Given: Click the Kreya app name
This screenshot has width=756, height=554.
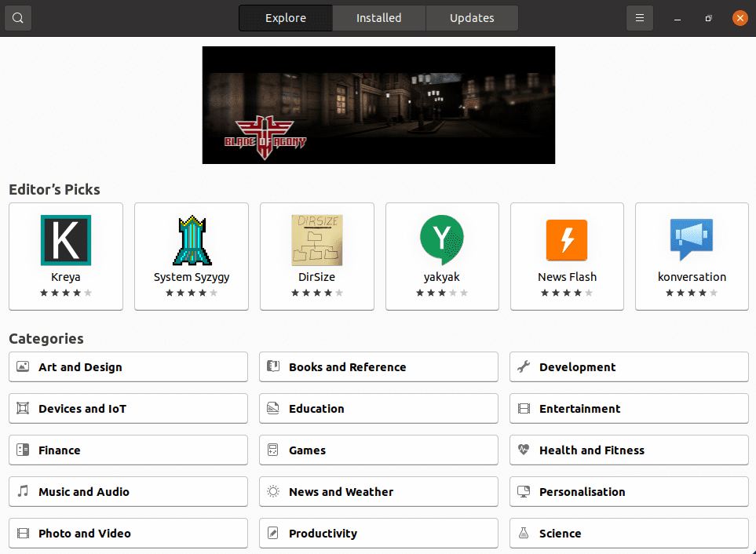Looking at the screenshot, I should pos(66,277).
